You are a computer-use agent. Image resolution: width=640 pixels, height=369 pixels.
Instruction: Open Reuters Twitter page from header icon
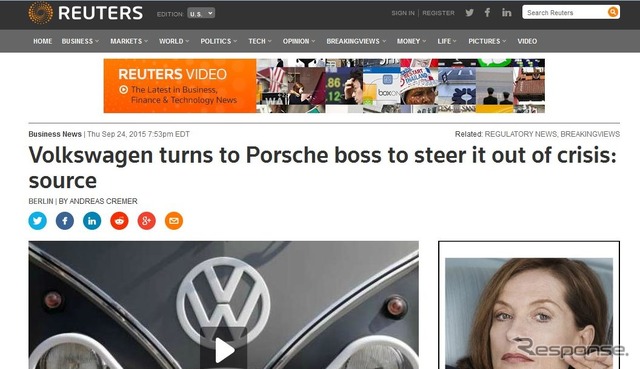tap(469, 13)
